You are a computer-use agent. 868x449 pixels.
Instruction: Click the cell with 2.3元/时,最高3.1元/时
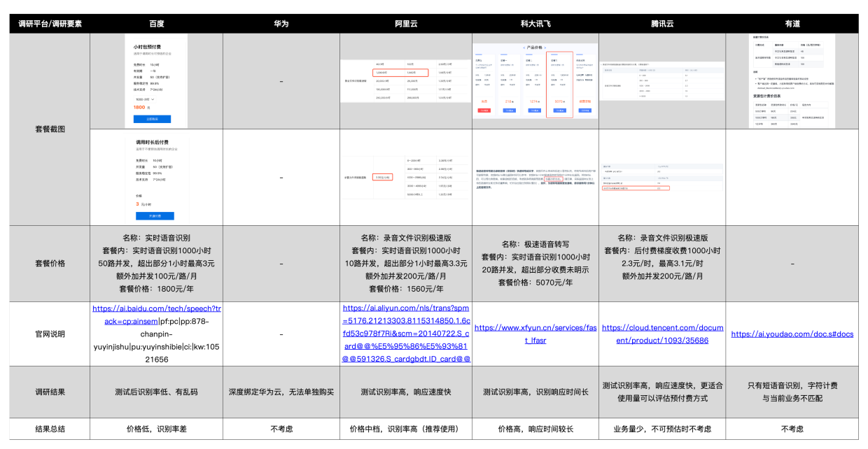coord(662,263)
